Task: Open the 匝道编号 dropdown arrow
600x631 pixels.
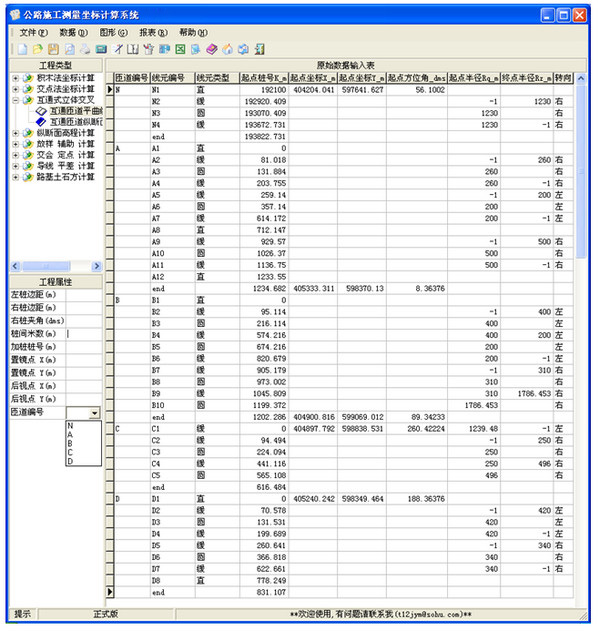Action: click(x=94, y=412)
